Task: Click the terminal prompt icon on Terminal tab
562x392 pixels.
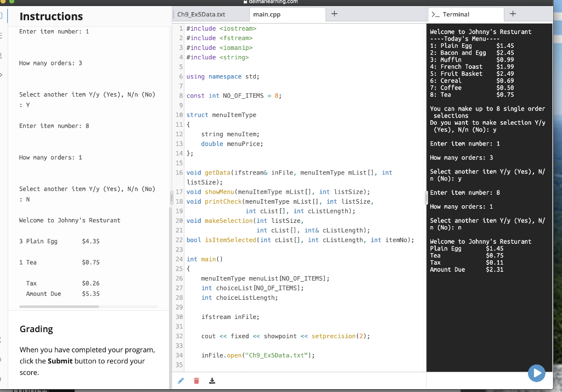Action: 436,14
